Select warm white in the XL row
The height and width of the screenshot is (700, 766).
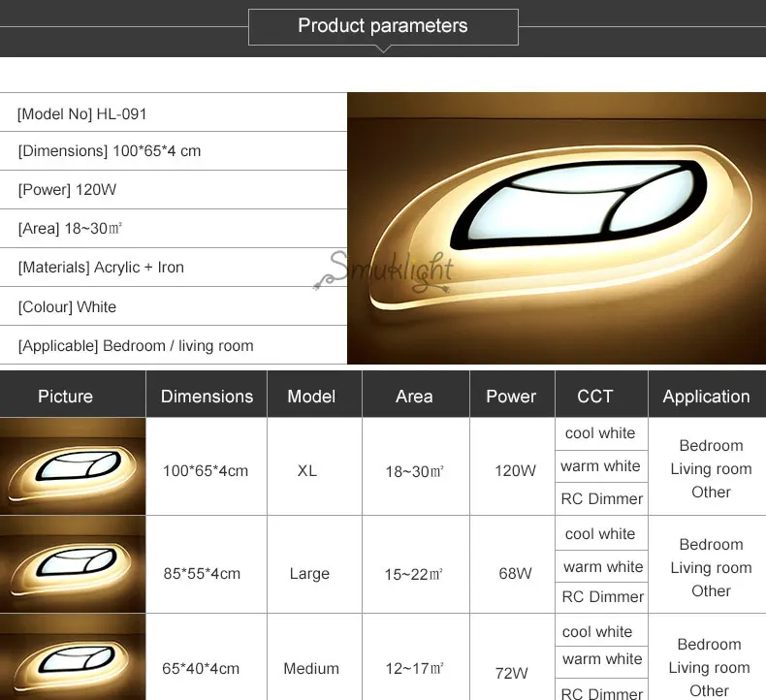coord(600,466)
